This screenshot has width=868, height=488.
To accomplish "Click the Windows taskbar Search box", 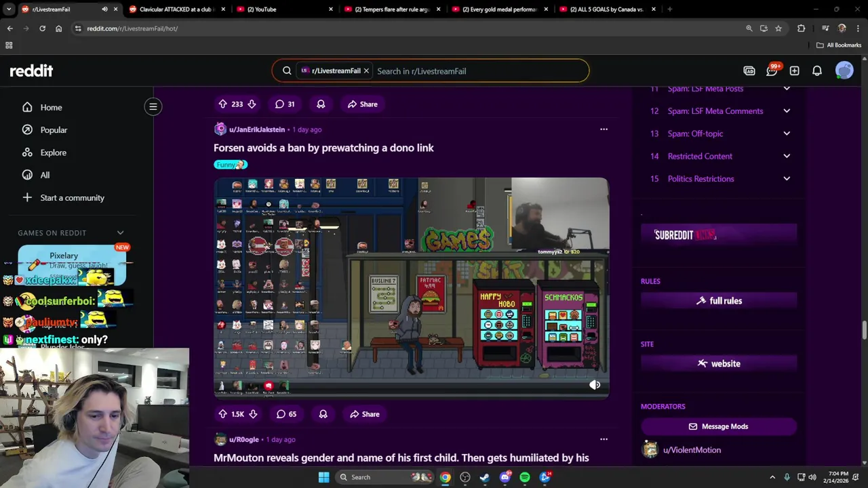I will point(384,477).
